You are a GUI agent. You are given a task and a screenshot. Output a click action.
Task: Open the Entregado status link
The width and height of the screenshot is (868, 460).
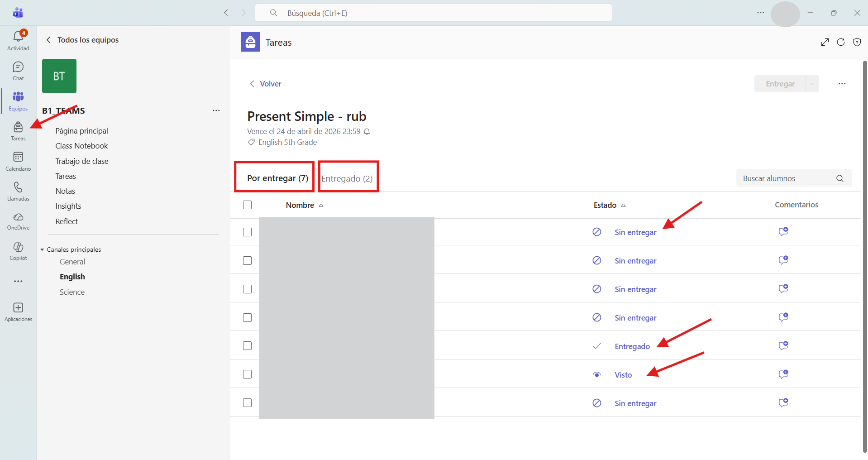[632, 346]
